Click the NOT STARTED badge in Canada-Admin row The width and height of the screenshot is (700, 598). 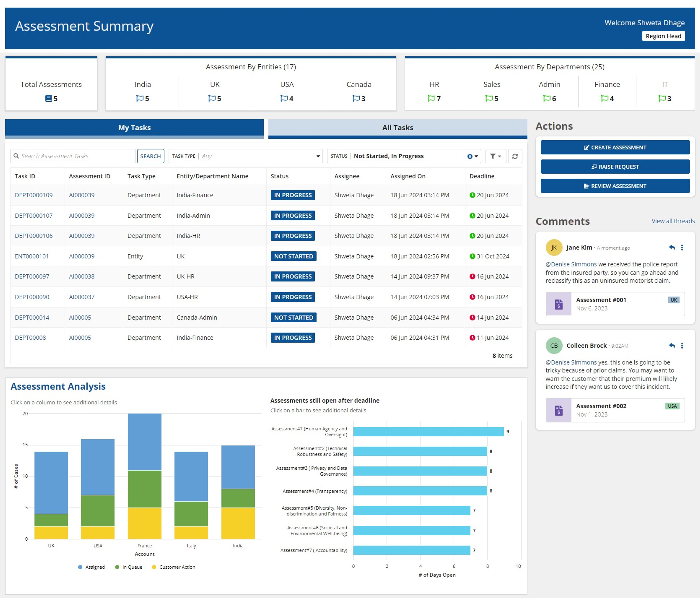tap(294, 318)
